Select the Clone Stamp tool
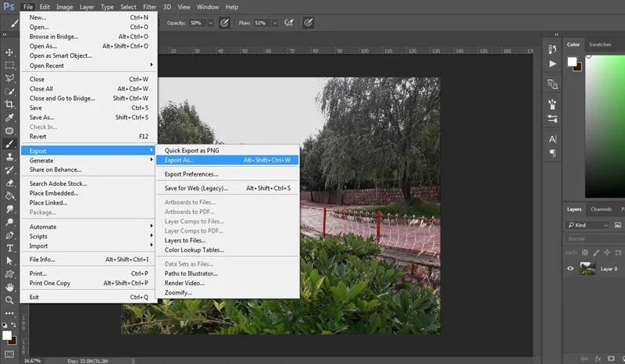625x364 pixels. coord(9,157)
